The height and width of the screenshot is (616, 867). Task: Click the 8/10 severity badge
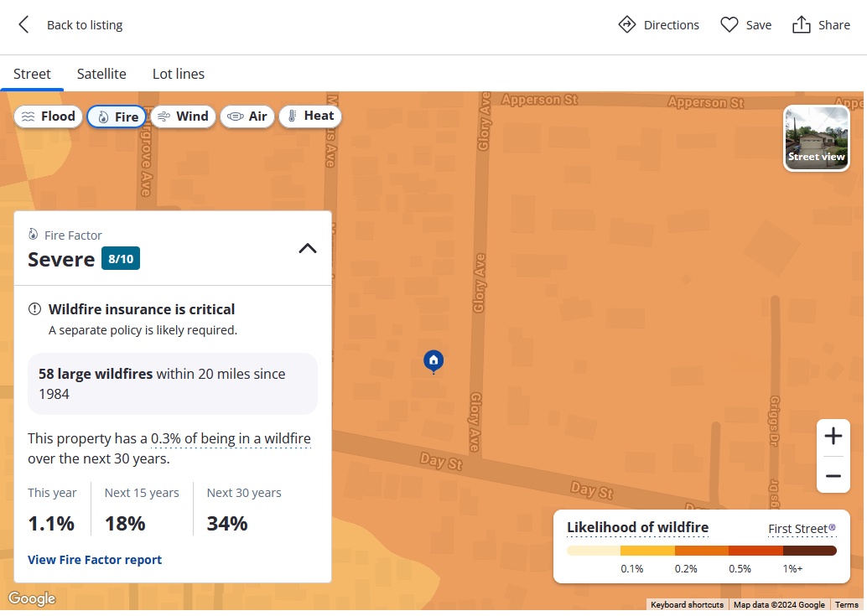point(121,259)
